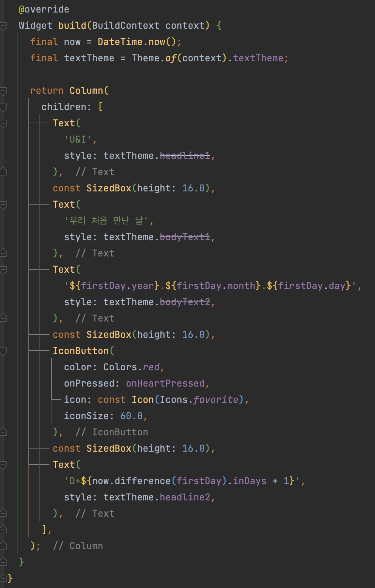The width and height of the screenshot is (375, 588).
Task: Collapse the fold marker on the build(BuildContext context) line
Action: 3,26
